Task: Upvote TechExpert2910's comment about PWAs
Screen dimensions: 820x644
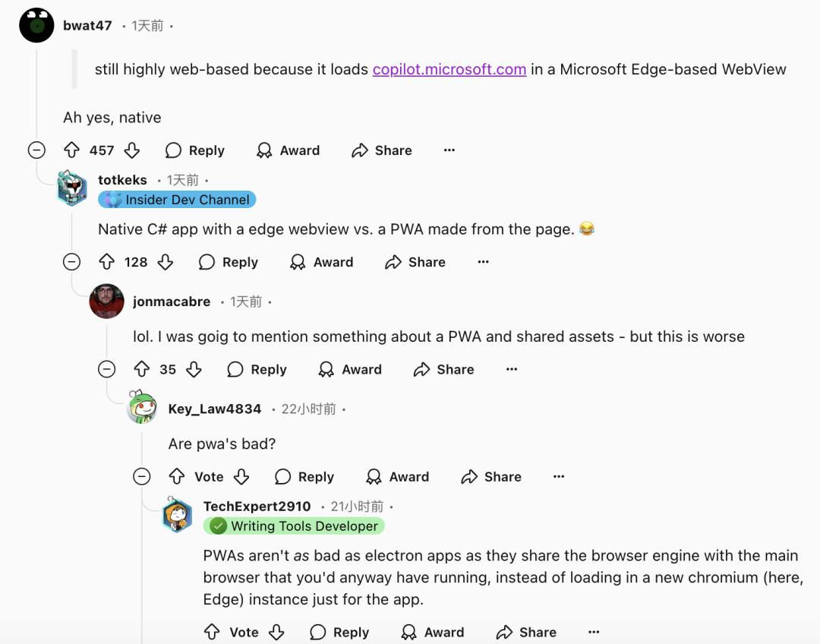Action: click(212, 633)
